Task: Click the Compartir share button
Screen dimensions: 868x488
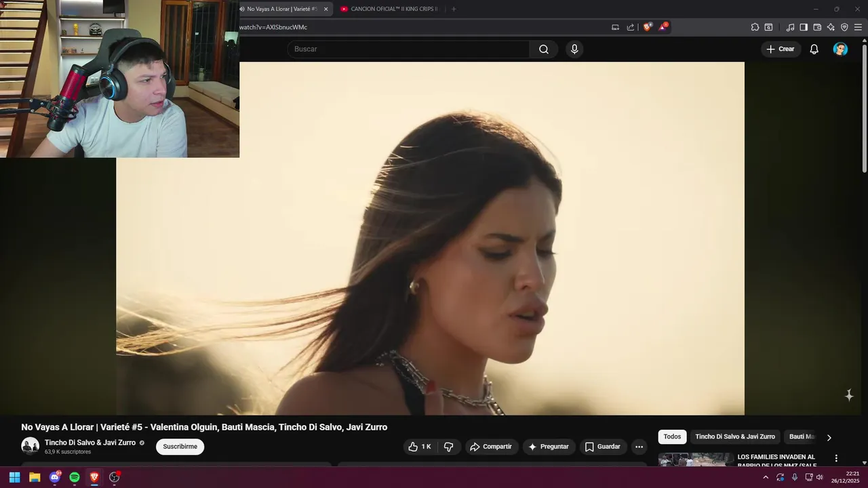Action: tap(492, 447)
